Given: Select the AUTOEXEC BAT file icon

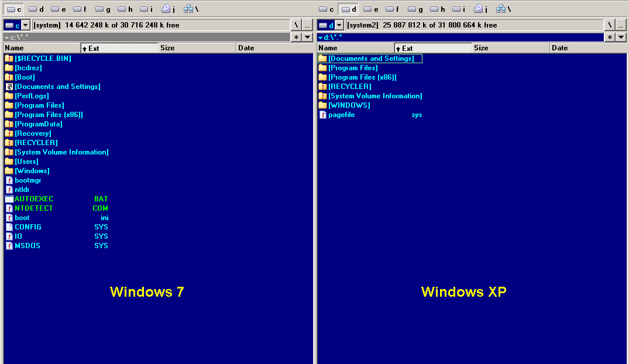Looking at the screenshot, I should click(9, 199).
